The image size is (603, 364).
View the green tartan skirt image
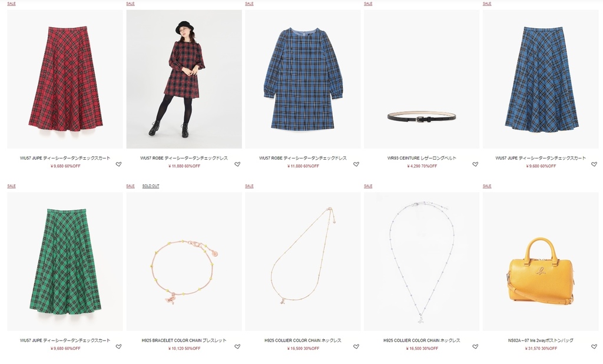point(65,262)
